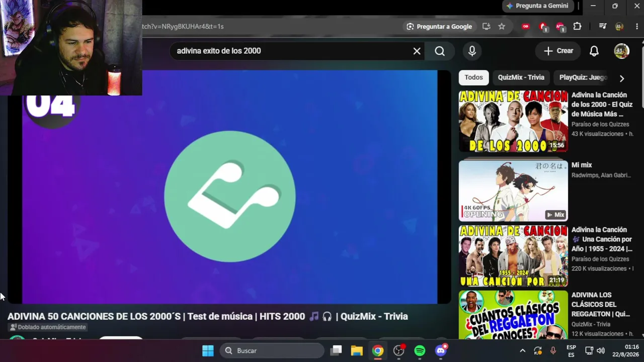Click the taskbar Buscar search box

point(272,350)
